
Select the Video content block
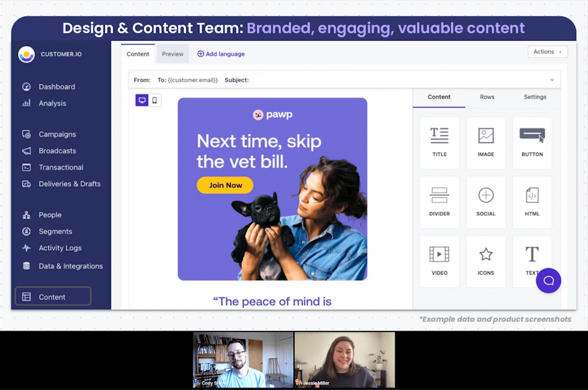tap(439, 261)
